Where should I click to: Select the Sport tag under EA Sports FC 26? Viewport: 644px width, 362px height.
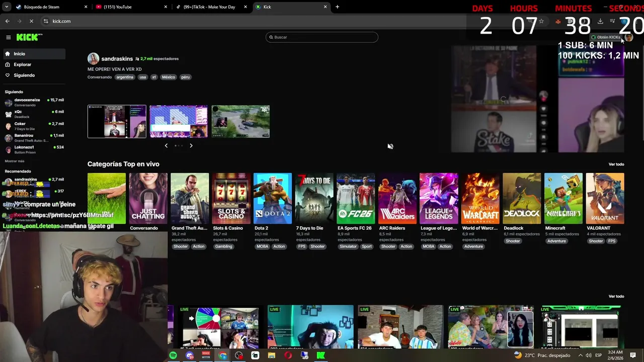[x=367, y=246]
